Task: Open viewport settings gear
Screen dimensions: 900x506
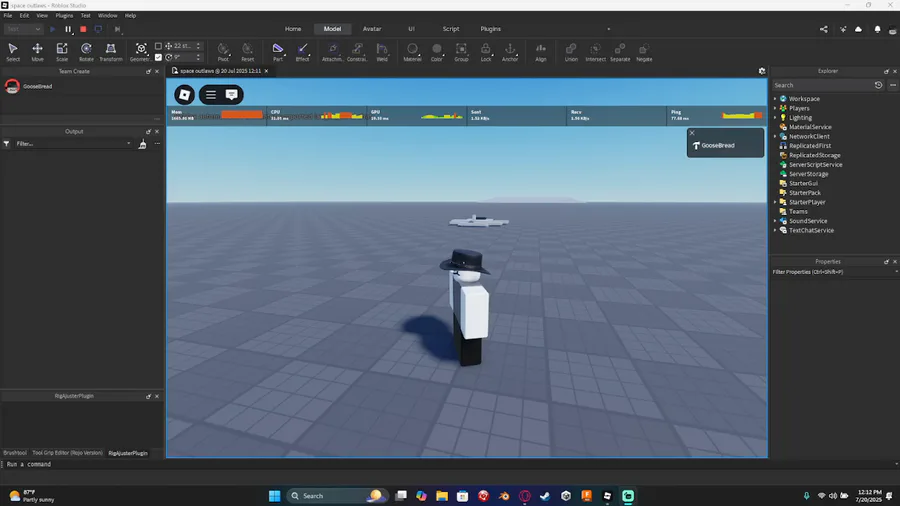Action: tap(762, 71)
